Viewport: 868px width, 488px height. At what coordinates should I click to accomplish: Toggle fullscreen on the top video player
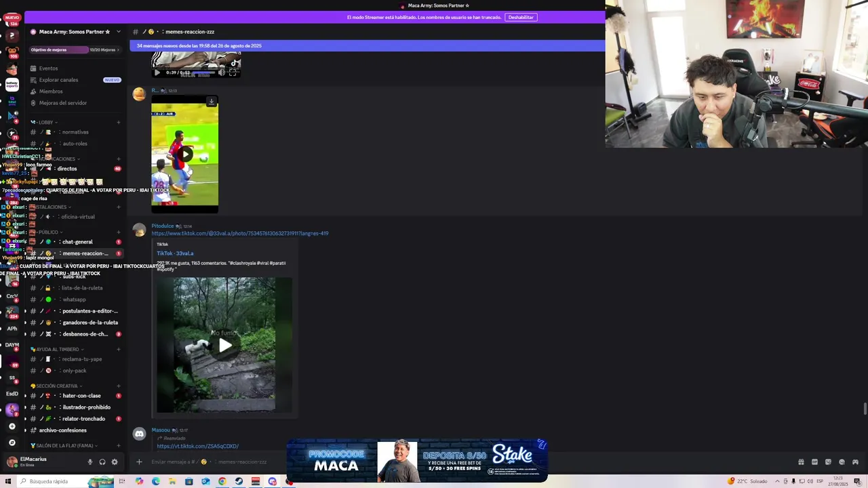(x=233, y=73)
